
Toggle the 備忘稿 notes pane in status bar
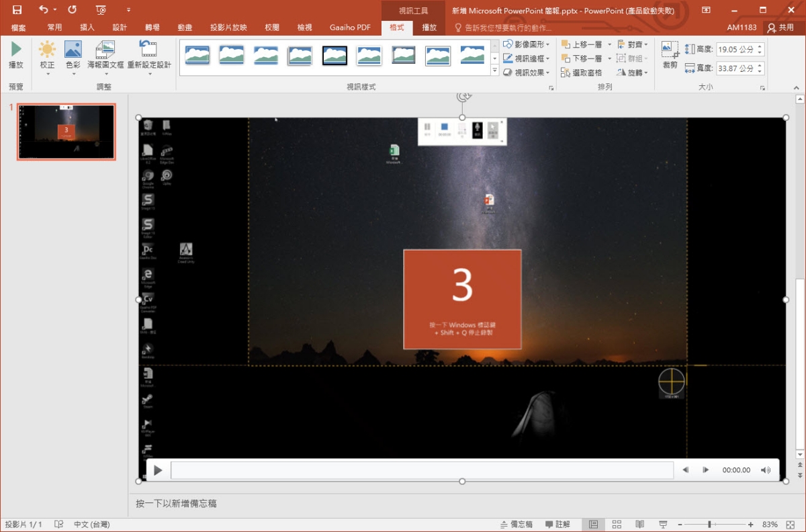(517, 524)
